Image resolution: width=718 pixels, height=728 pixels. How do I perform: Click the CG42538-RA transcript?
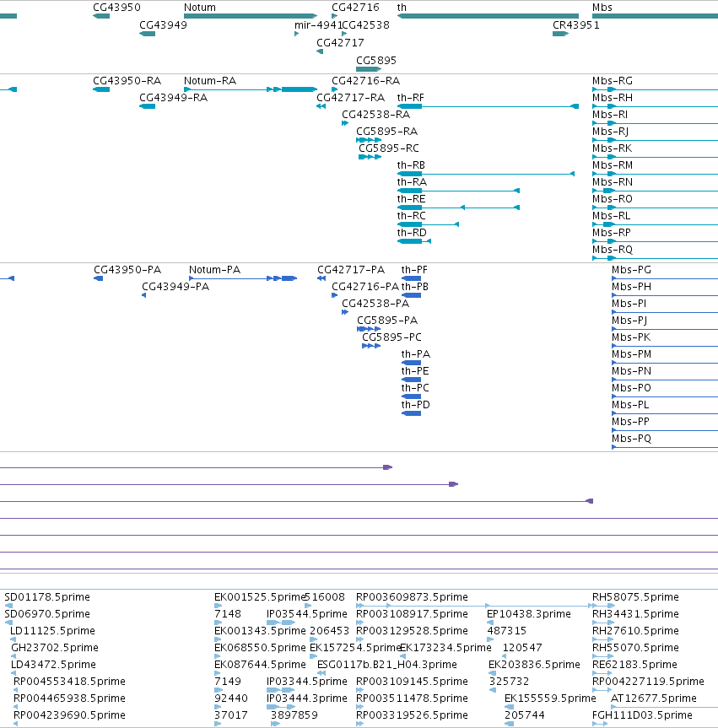345,123
